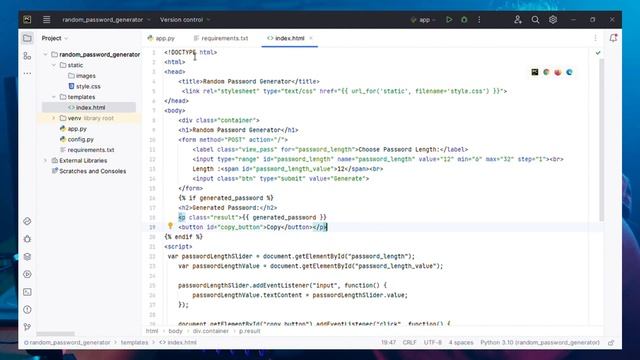Open cursor position 19:47 widget
Viewport: 640px width, 360px height.
388,342
